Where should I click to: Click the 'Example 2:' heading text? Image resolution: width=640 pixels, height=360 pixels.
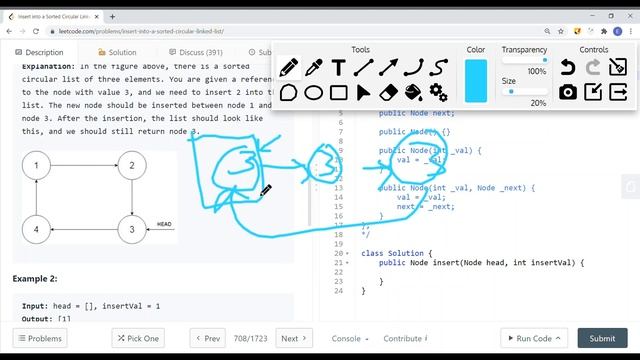click(35, 279)
